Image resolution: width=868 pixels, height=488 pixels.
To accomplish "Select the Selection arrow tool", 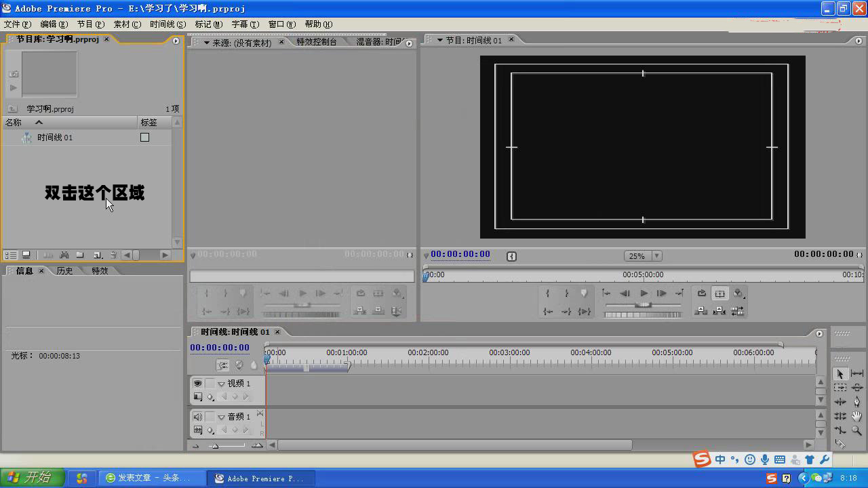I will (x=840, y=373).
